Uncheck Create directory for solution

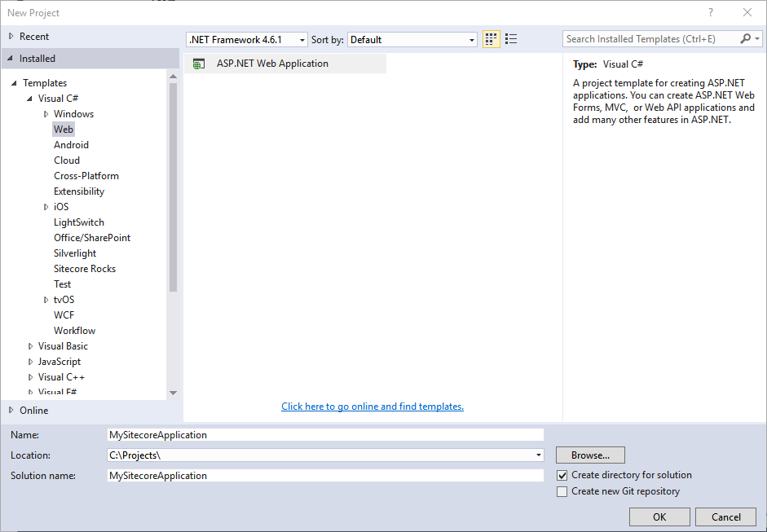pos(562,474)
